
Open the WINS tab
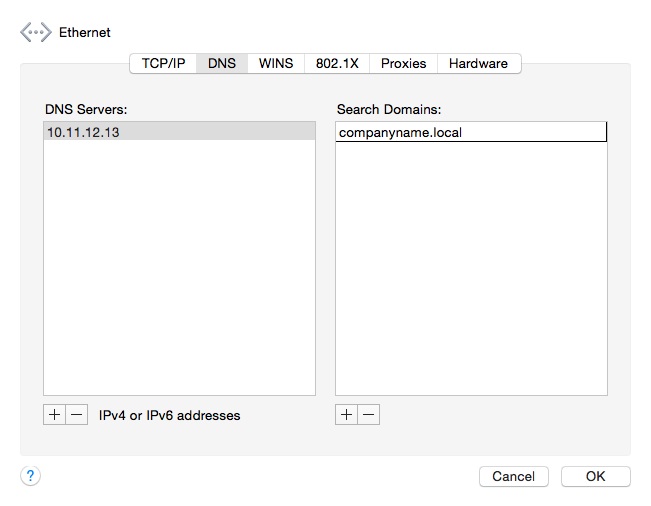276,63
